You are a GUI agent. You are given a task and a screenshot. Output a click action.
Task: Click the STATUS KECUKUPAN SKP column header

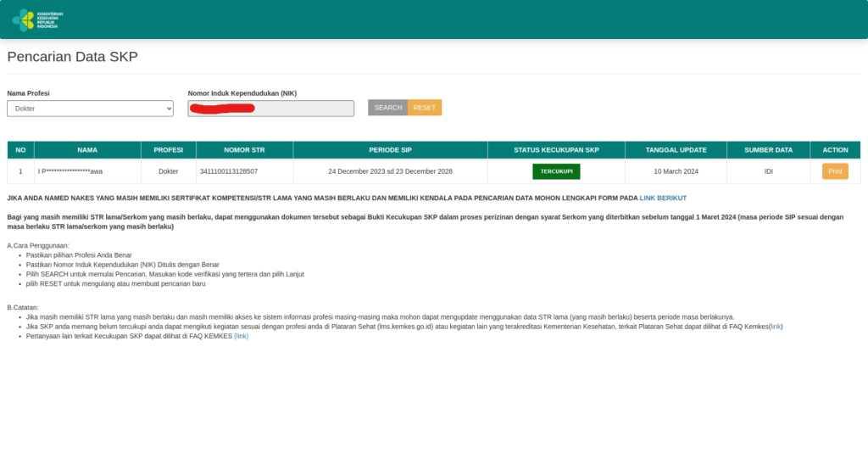click(556, 150)
